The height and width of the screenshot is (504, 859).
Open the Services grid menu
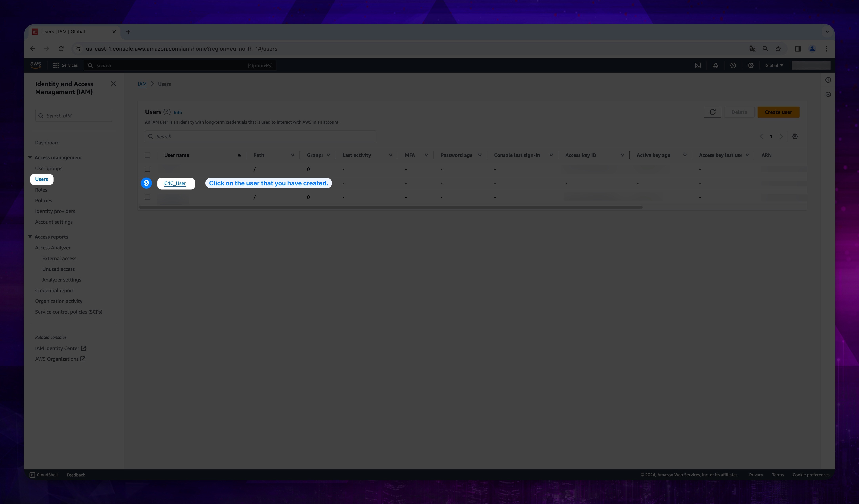pyautogui.click(x=65, y=65)
